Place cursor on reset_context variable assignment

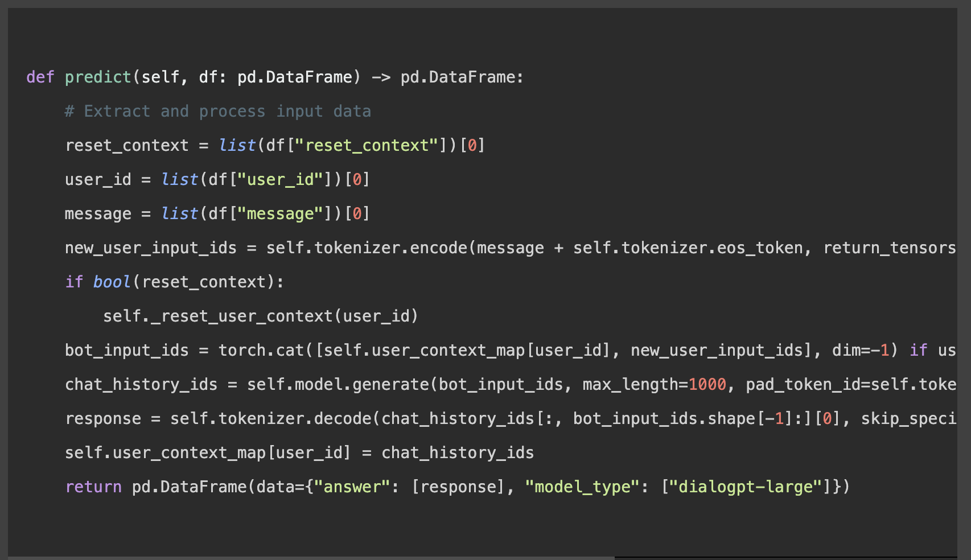pos(126,146)
